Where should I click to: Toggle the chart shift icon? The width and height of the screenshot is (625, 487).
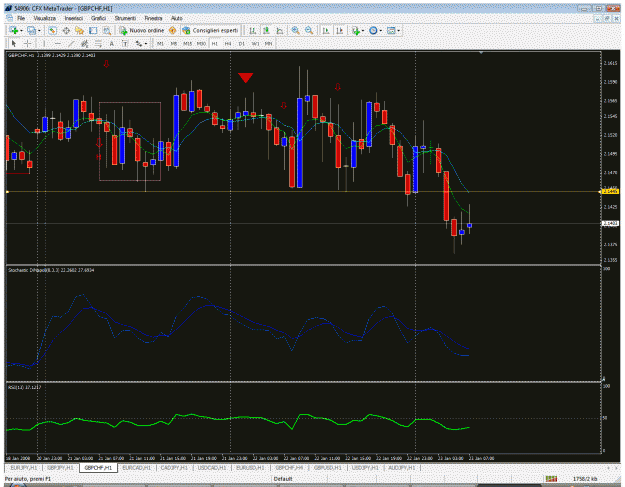pos(340,30)
